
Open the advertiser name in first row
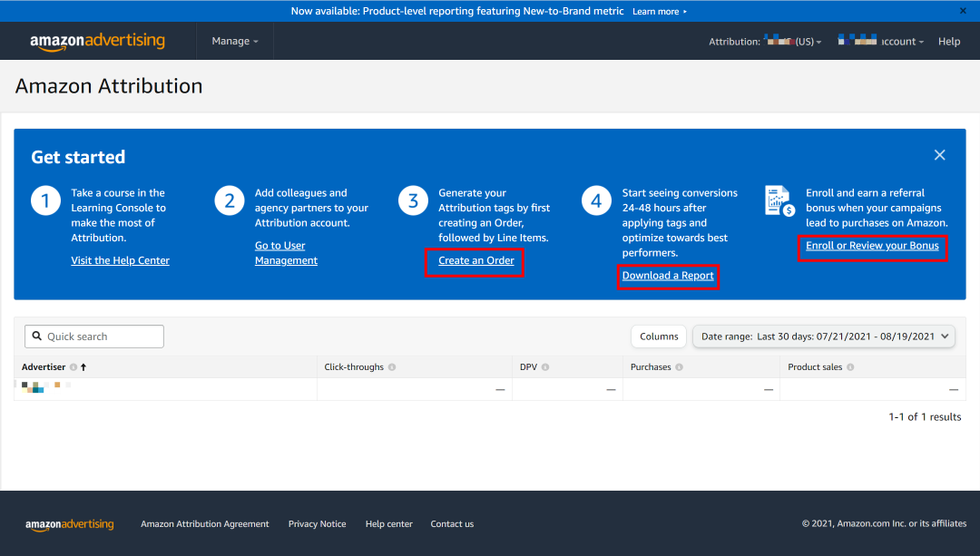45,386
